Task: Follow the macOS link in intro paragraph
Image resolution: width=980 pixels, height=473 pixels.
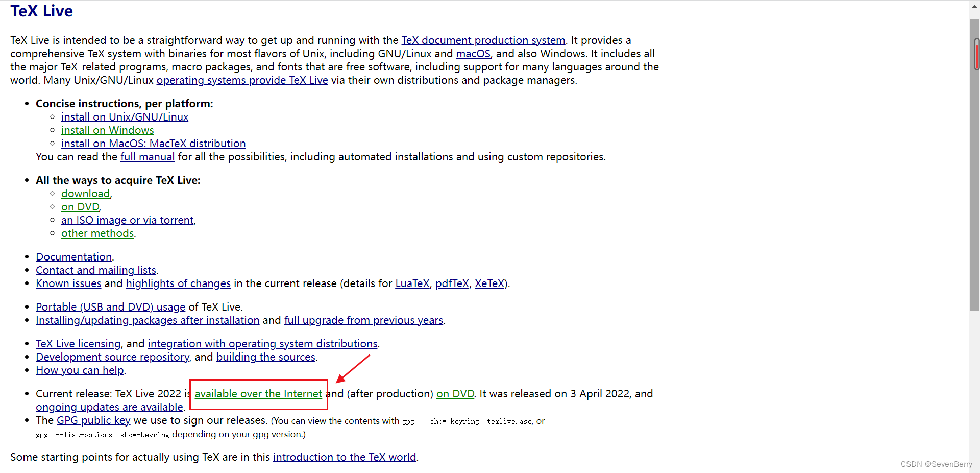Action: click(473, 54)
